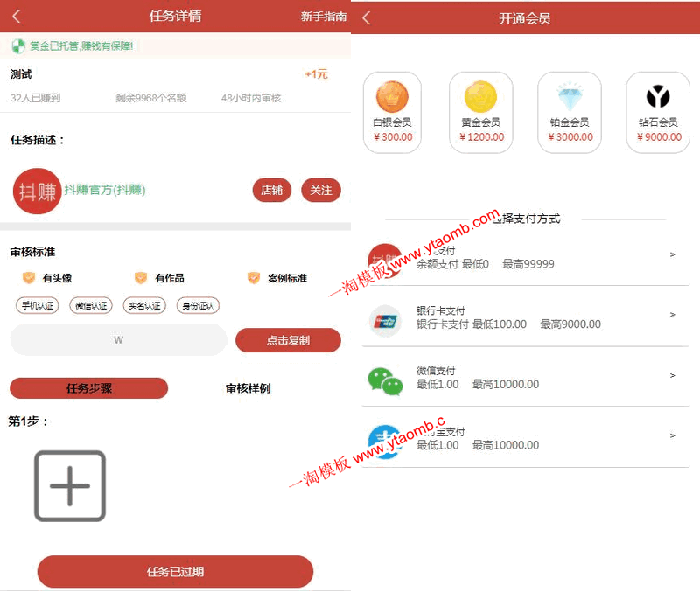Click the 余额支付 最低0 text
Image resolution: width=700 pixels, height=592 pixels.
(x=452, y=264)
